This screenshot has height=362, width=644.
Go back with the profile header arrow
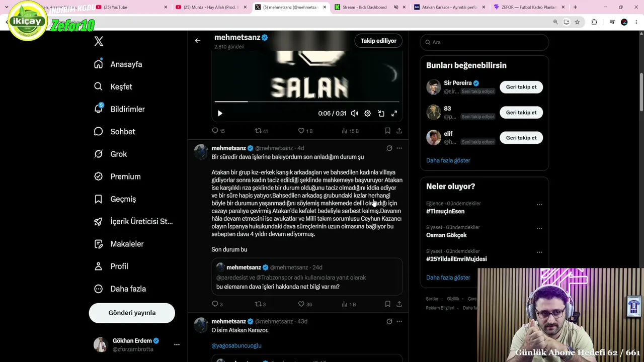tap(198, 41)
